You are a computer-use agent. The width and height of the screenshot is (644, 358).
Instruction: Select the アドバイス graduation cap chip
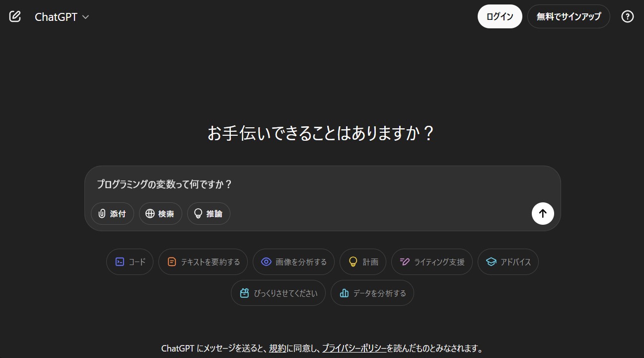point(508,262)
